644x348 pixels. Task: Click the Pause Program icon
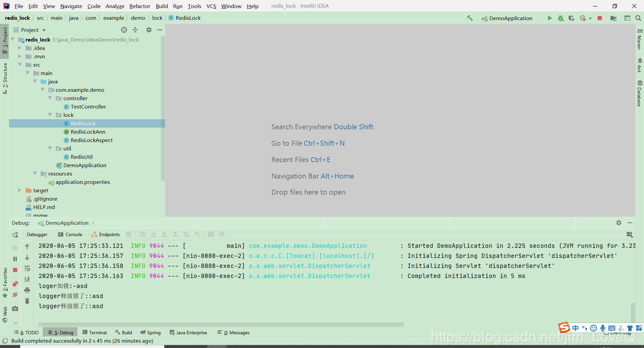[15, 259]
